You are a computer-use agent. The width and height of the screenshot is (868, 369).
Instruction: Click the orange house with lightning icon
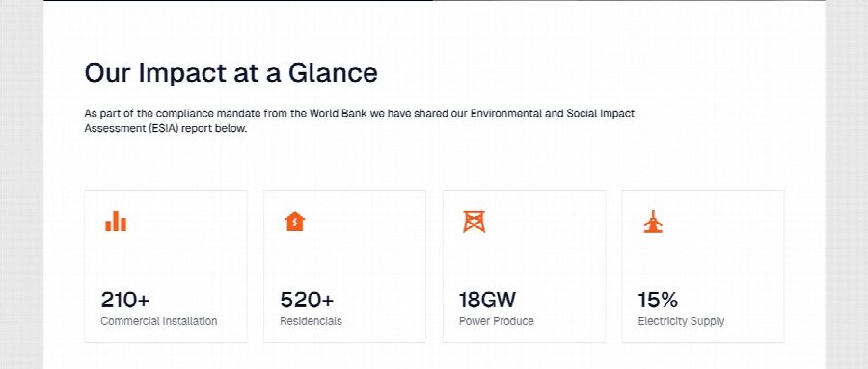click(295, 222)
